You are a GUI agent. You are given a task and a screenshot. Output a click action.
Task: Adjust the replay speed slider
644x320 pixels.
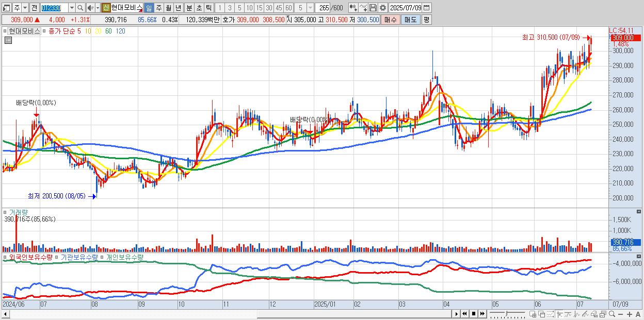[507, 314]
